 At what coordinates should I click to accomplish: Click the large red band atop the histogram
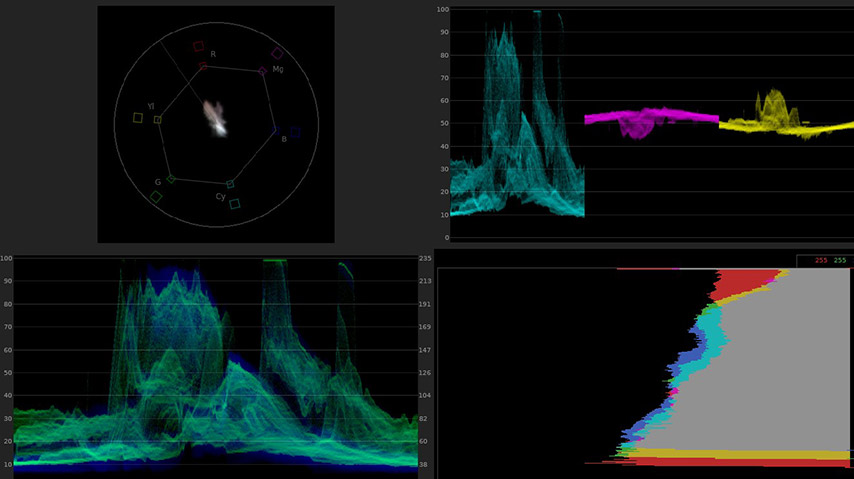(x=743, y=284)
